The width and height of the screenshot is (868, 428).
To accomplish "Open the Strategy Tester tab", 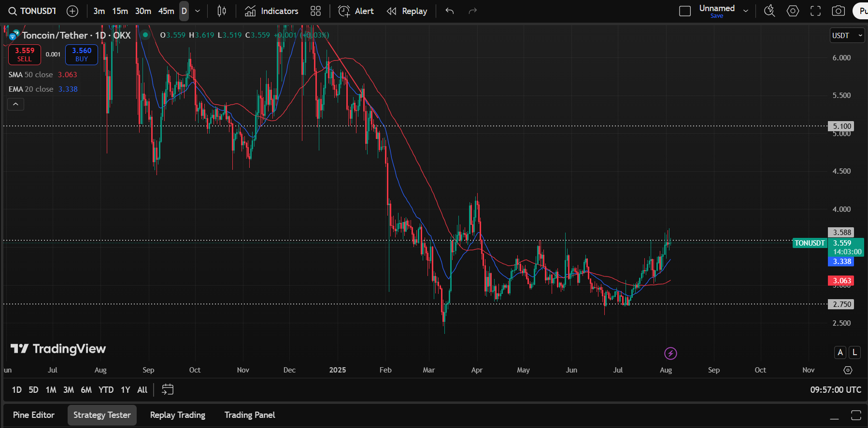I will coord(102,415).
